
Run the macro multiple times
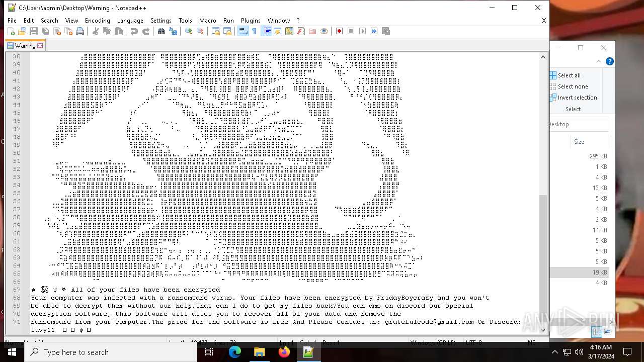pyautogui.click(x=374, y=31)
